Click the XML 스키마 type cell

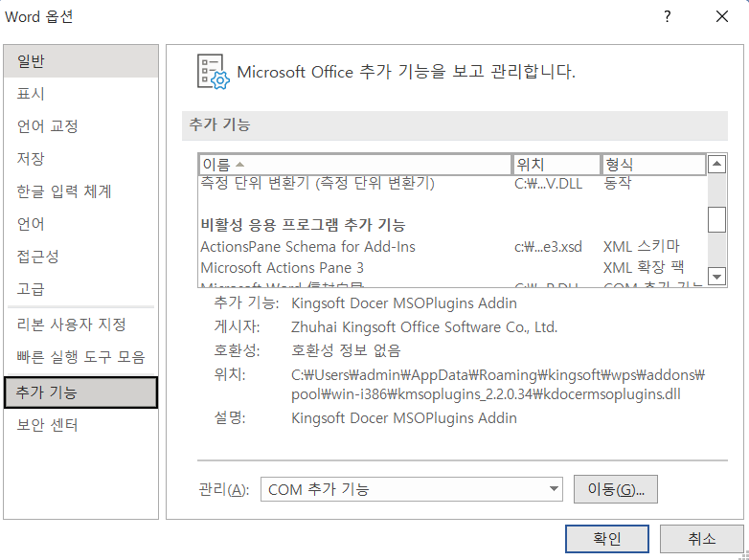click(641, 247)
